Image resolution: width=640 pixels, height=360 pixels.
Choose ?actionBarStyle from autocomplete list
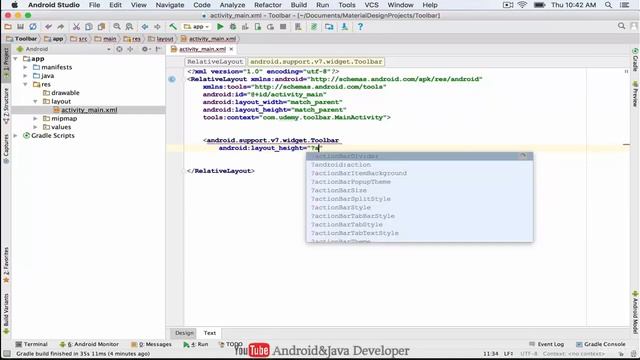(x=420, y=207)
